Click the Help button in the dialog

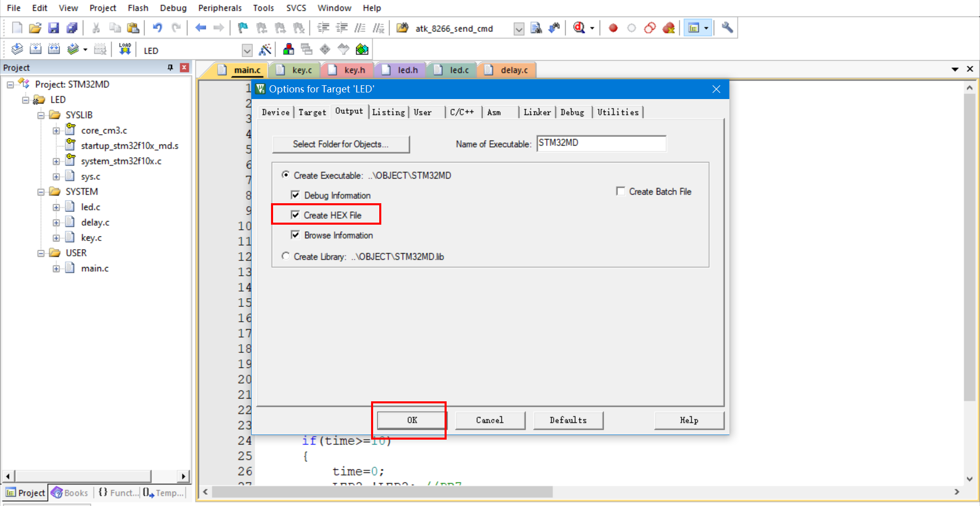coord(689,420)
